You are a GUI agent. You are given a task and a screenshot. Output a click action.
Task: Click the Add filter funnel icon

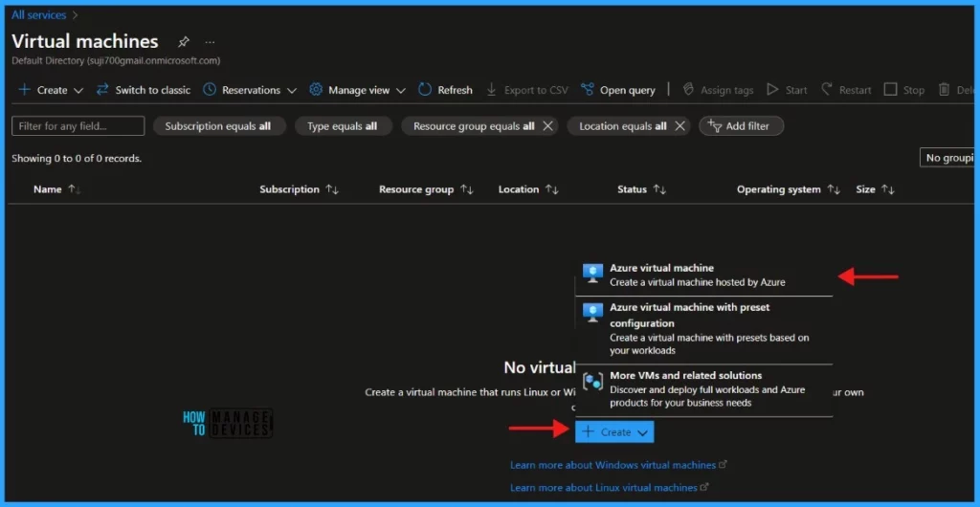click(714, 126)
